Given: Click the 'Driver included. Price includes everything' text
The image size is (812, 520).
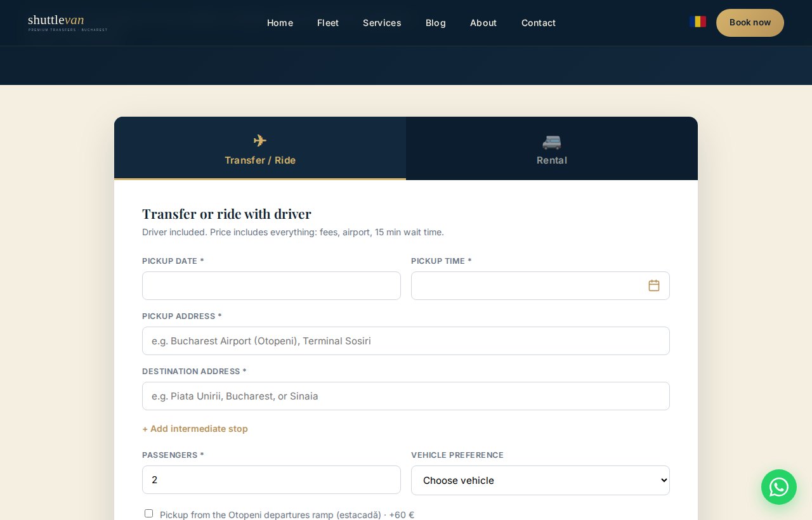Looking at the screenshot, I should click(293, 232).
